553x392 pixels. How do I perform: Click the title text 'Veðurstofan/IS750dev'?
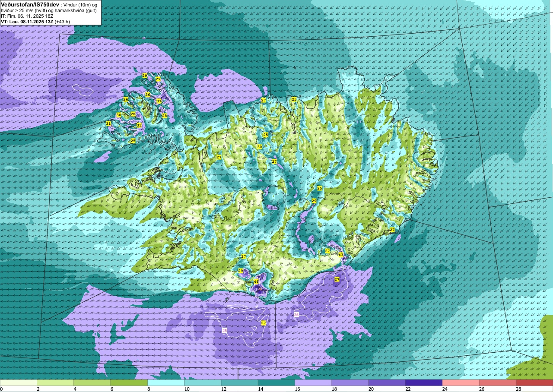pyautogui.click(x=30, y=4)
